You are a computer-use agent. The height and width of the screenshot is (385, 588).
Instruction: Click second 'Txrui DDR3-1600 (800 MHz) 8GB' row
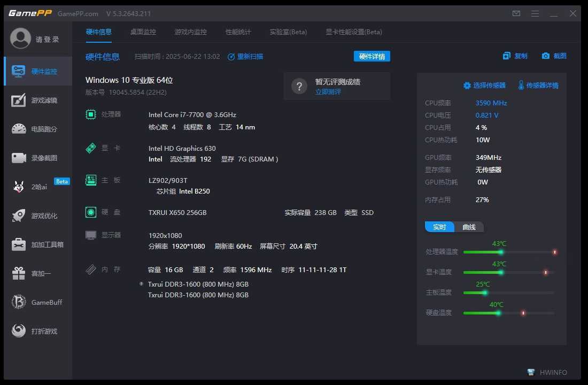(x=198, y=295)
